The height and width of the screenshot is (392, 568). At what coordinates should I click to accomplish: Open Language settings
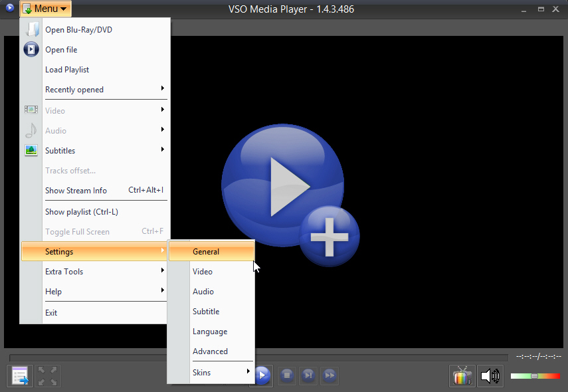(x=211, y=332)
